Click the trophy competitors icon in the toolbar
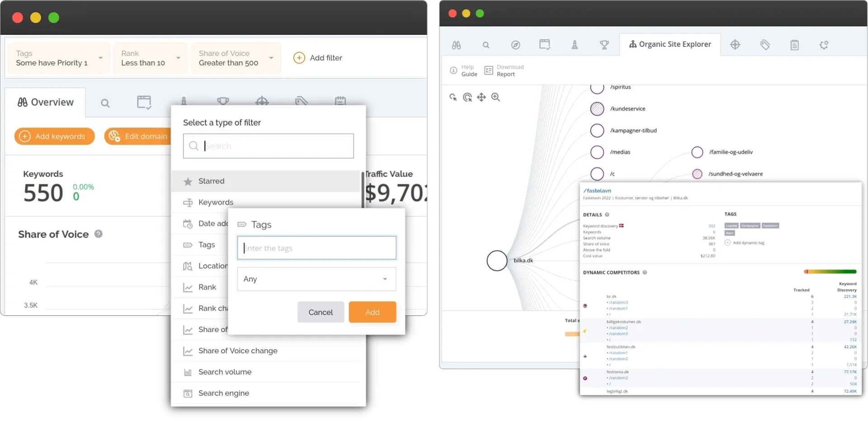 (x=604, y=44)
